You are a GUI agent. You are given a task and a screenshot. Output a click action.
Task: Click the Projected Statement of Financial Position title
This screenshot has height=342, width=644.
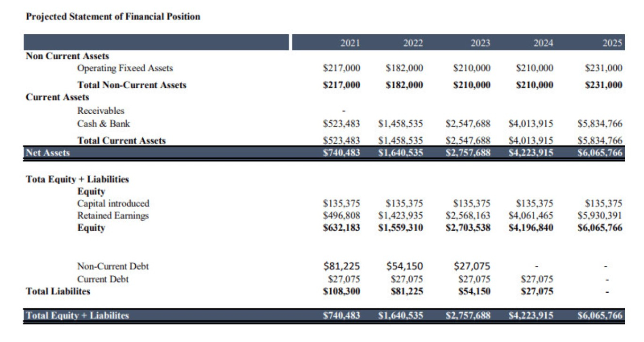pos(113,17)
